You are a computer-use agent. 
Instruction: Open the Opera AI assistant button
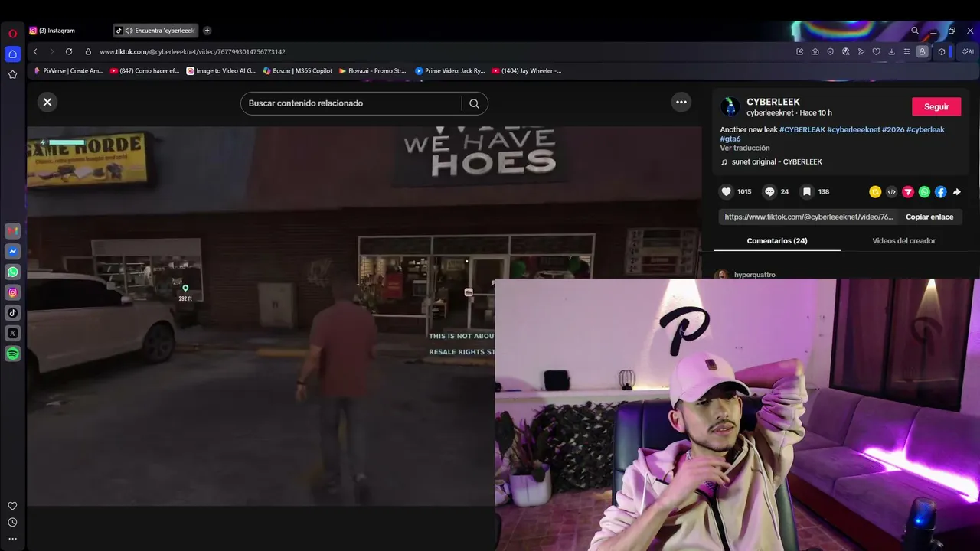pos(968,52)
